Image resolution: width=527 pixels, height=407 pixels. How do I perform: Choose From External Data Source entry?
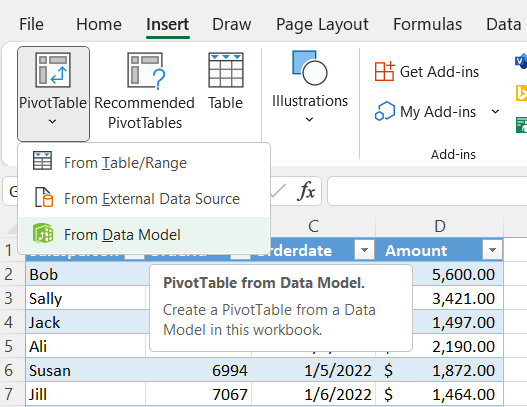[x=144, y=199]
